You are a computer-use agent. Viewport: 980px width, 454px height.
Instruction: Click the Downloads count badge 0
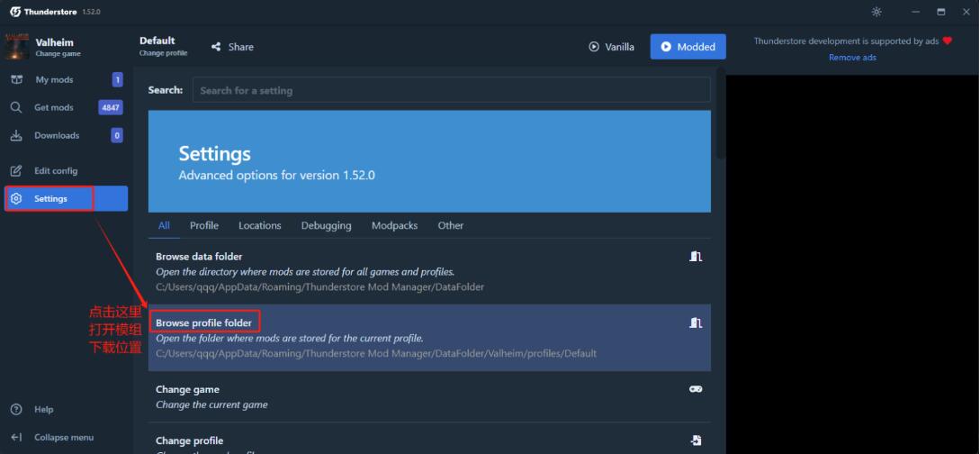pos(117,136)
